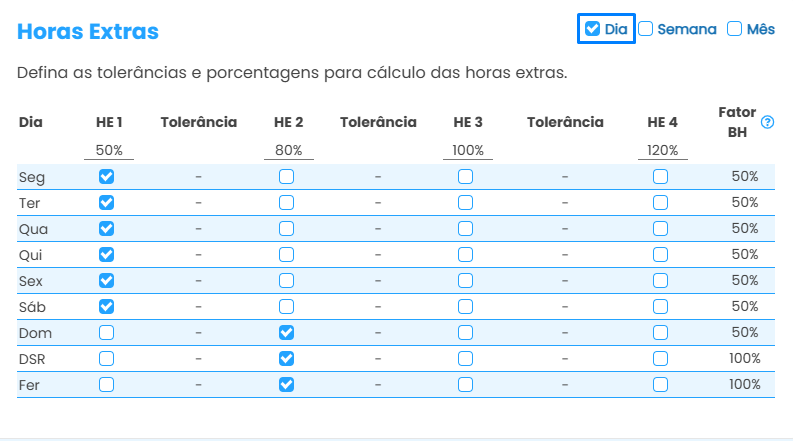Enable the Mês checkbox
This screenshot has height=441, width=793.
pos(735,29)
